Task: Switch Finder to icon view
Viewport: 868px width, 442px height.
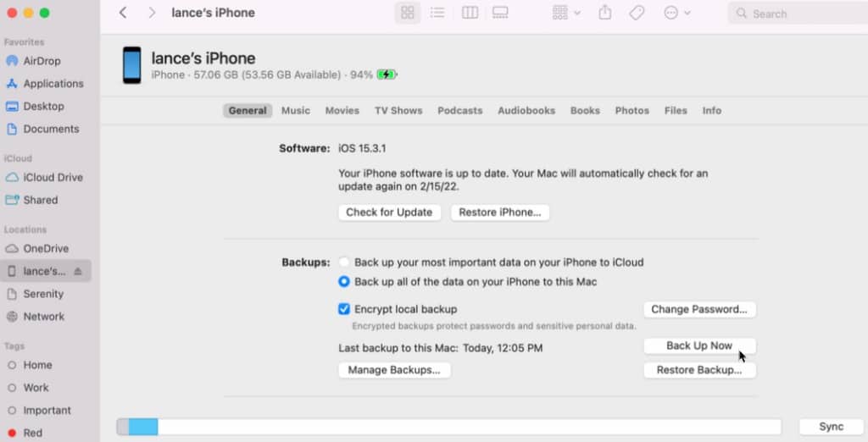Action: point(408,13)
